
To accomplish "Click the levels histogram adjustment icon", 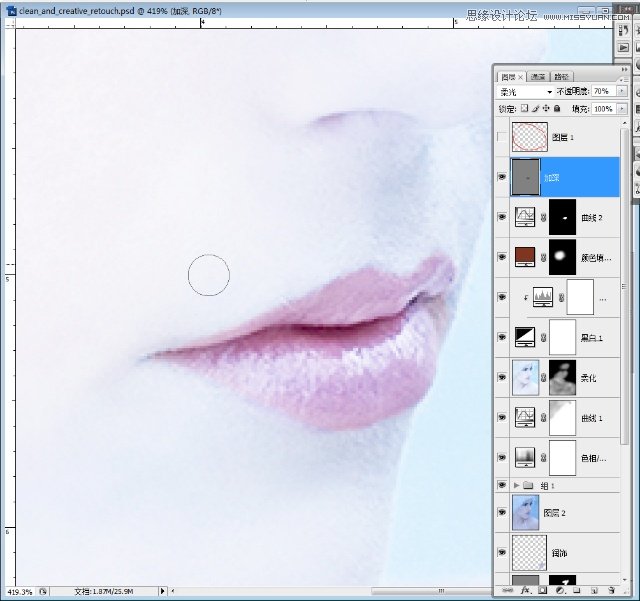I will pos(543,297).
